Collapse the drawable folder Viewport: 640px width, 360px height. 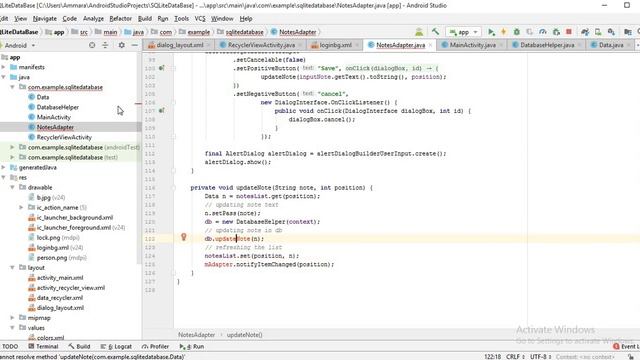(x=12, y=187)
